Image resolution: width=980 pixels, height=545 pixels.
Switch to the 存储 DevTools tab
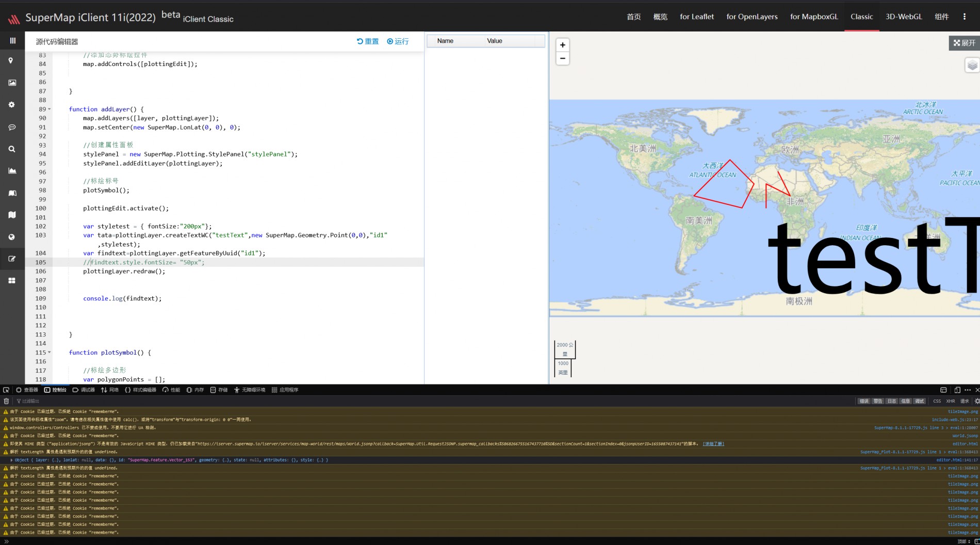(219, 390)
